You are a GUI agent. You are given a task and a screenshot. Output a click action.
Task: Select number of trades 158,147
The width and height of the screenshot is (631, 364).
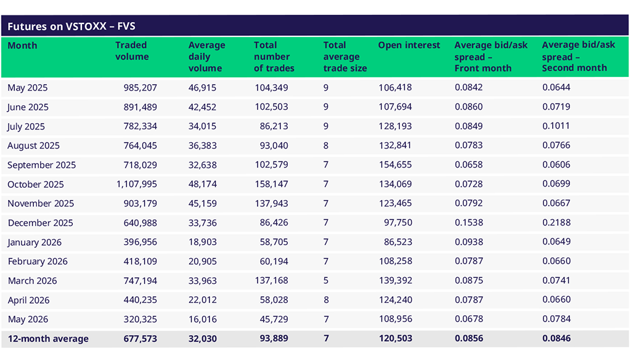(271, 184)
